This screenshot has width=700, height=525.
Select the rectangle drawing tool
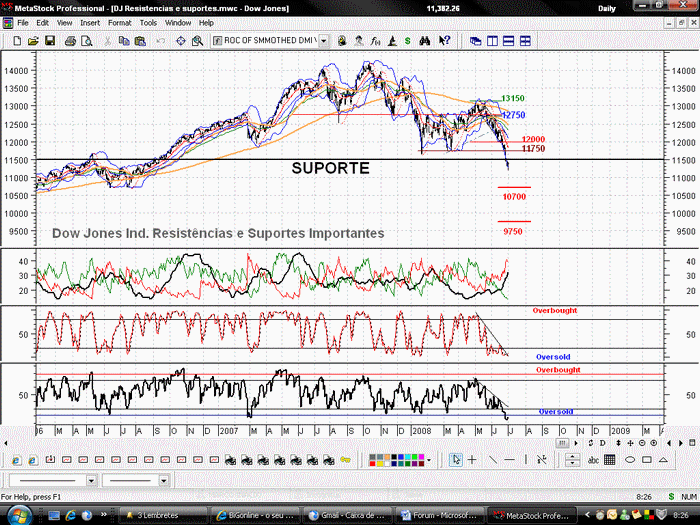tap(646, 459)
